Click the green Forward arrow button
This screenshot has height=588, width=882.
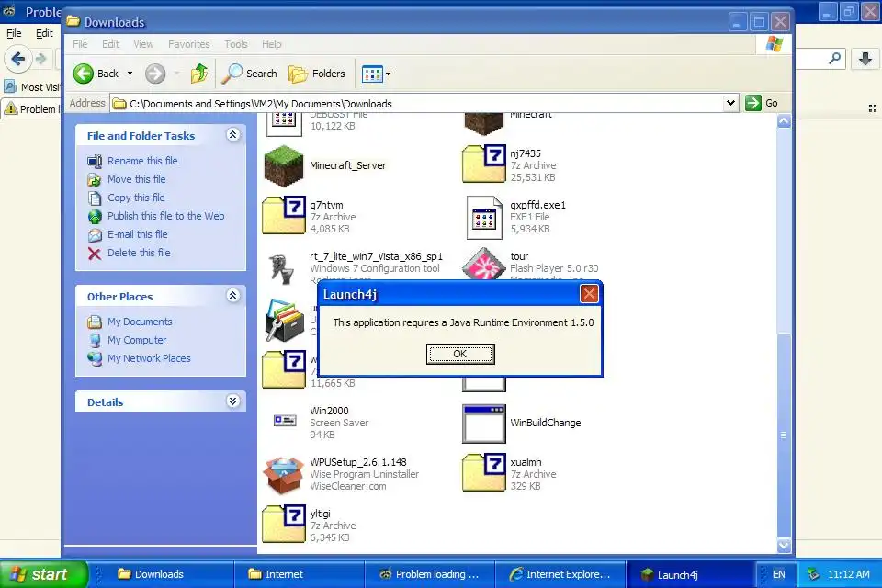point(155,73)
